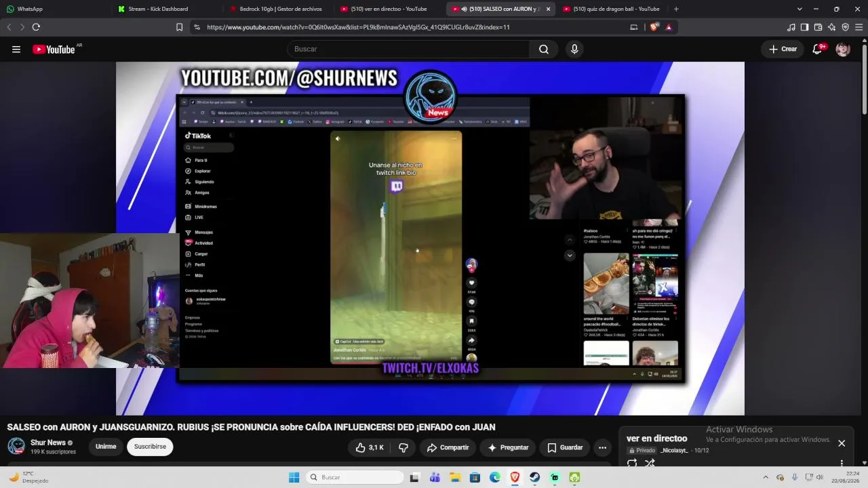Open Brave browser from the taskbar
The width and height of the screenshot is (868, 488).
coord(515,477)
